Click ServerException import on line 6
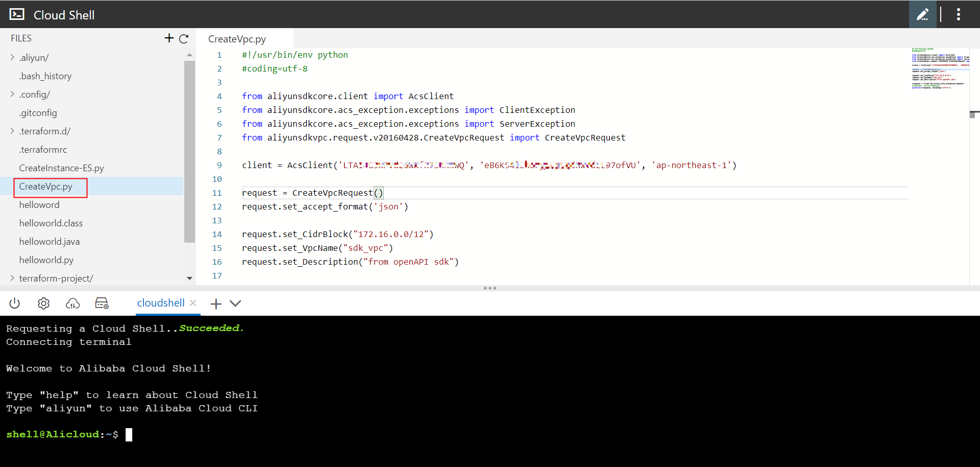Screen dimensions: 980x467 click(537, 124)
